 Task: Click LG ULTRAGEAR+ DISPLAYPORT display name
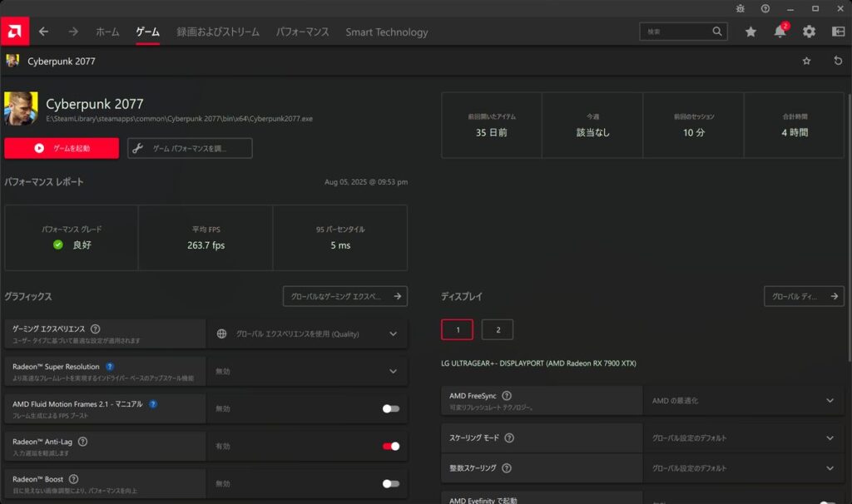(538, 363)
